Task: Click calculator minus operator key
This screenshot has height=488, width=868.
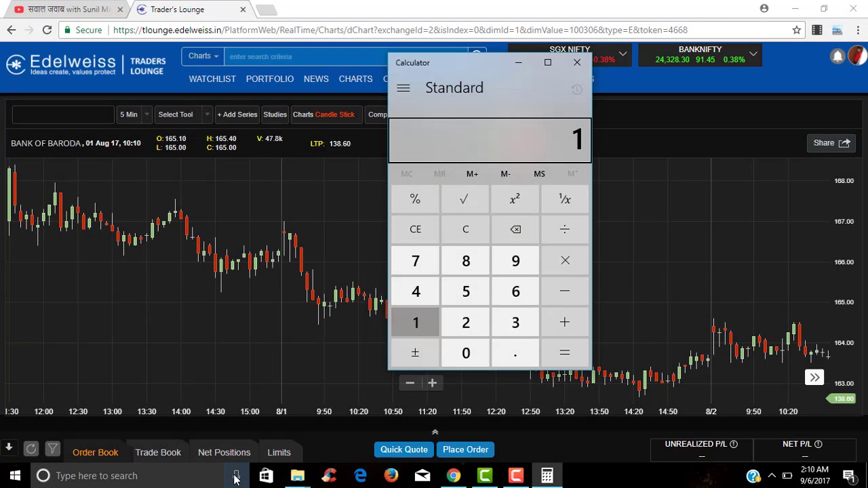Action: (565, 291)
